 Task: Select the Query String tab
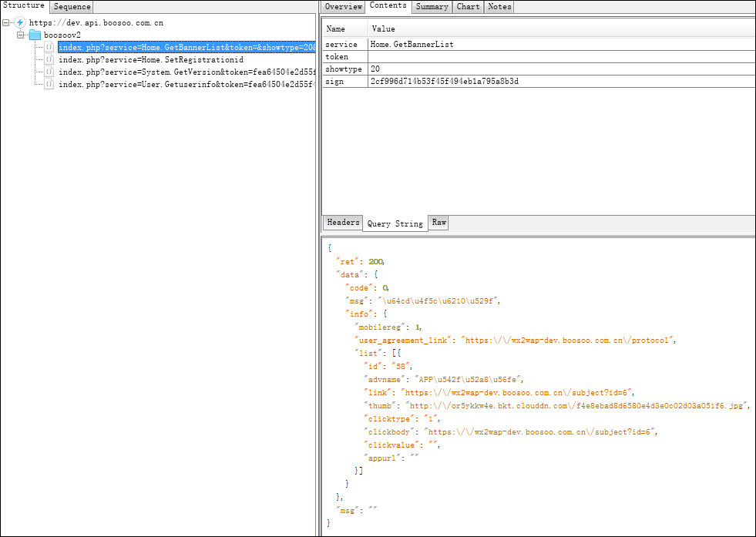[x=395, y=223]
